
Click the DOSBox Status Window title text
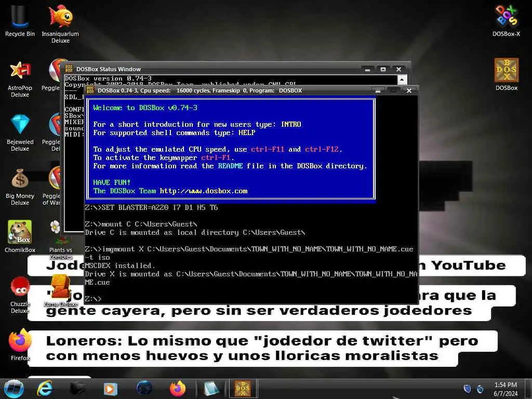[x=108, y=69]
